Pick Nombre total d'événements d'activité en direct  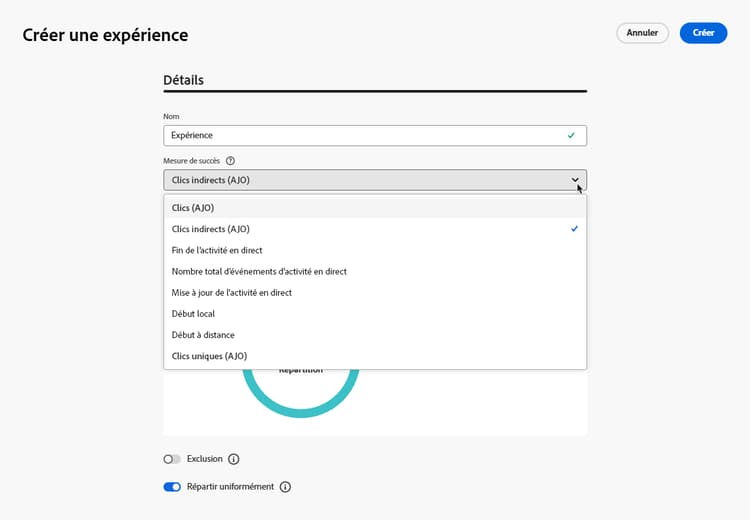click(259, 271)
